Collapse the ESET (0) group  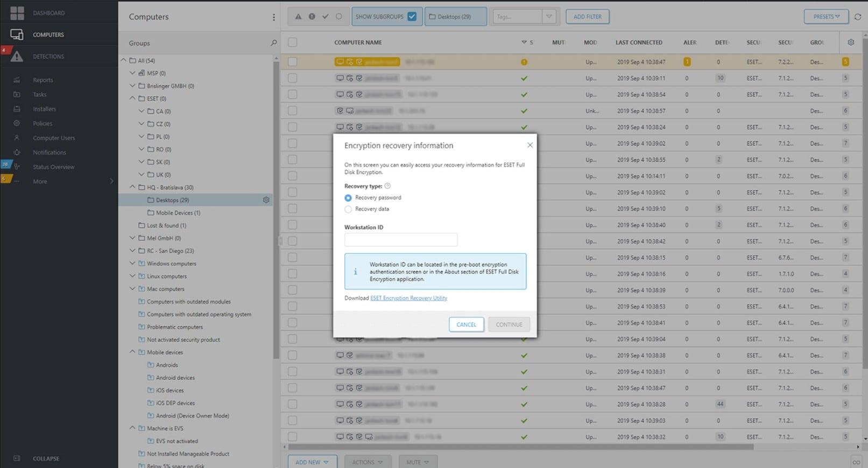pos(132,98)
